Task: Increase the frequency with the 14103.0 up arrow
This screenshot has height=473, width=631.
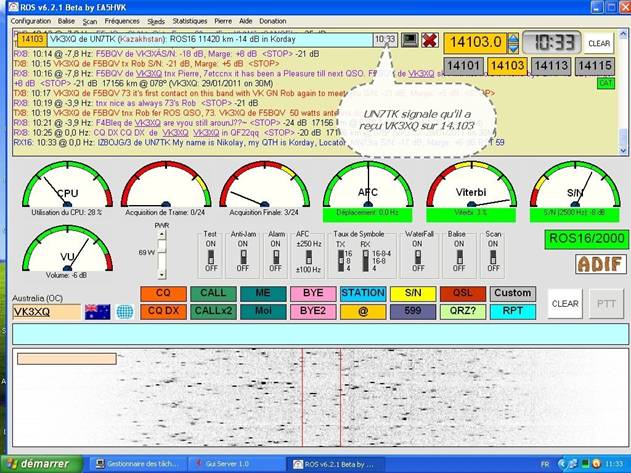Action: point(513,39)
